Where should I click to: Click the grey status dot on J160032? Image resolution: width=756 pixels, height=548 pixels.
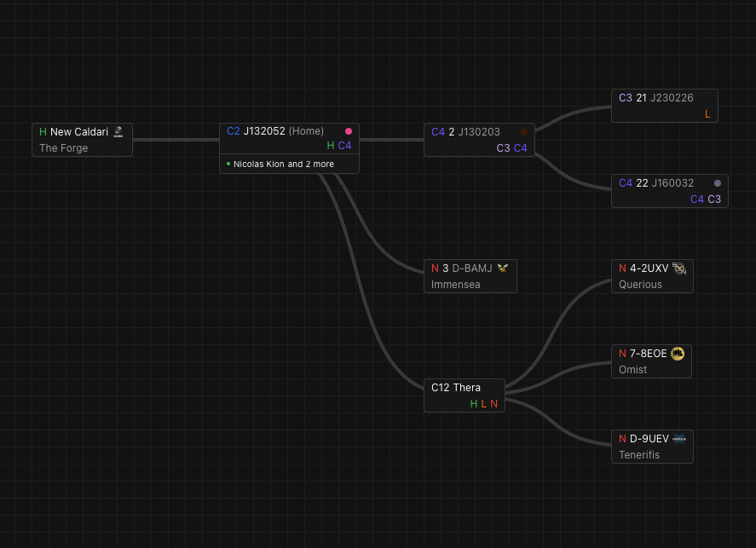718,182
